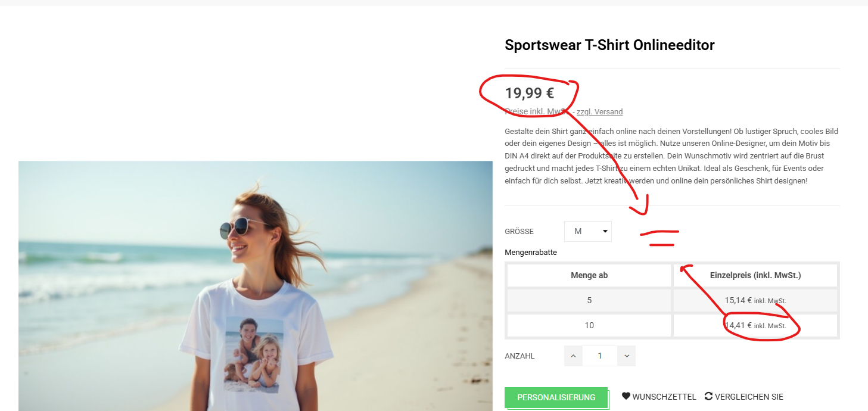Click the green Personalisierung button
Image resolution: width=868 pixels, height=411 pixels.
click(556, 398)
